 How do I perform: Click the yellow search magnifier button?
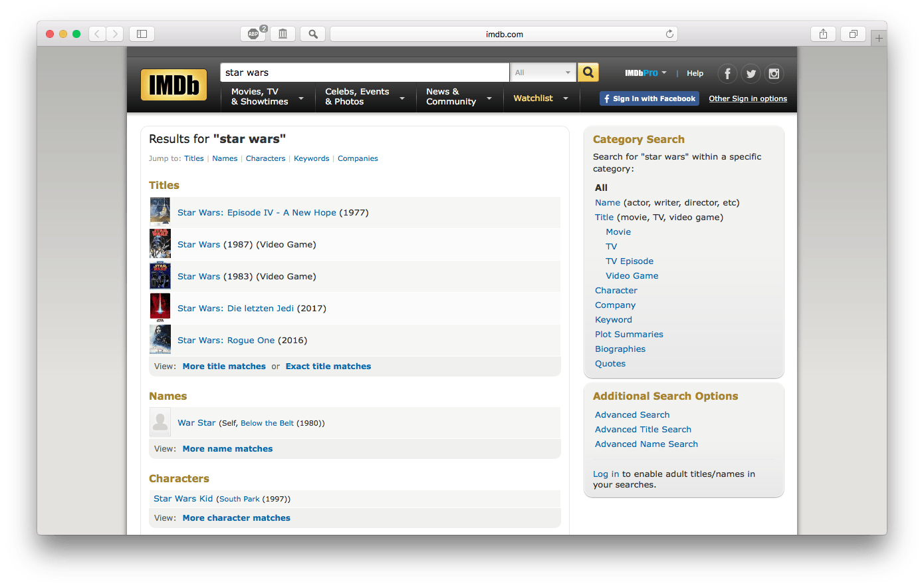point(588,73)
